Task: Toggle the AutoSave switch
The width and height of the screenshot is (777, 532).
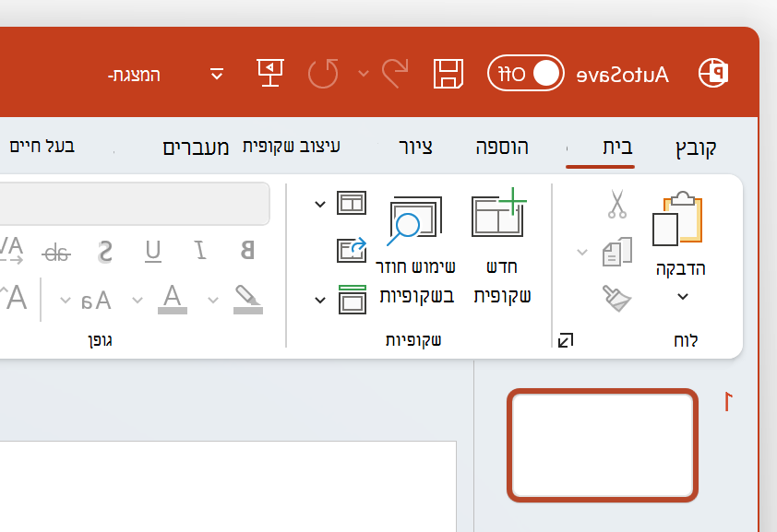Action: point(526,73)
